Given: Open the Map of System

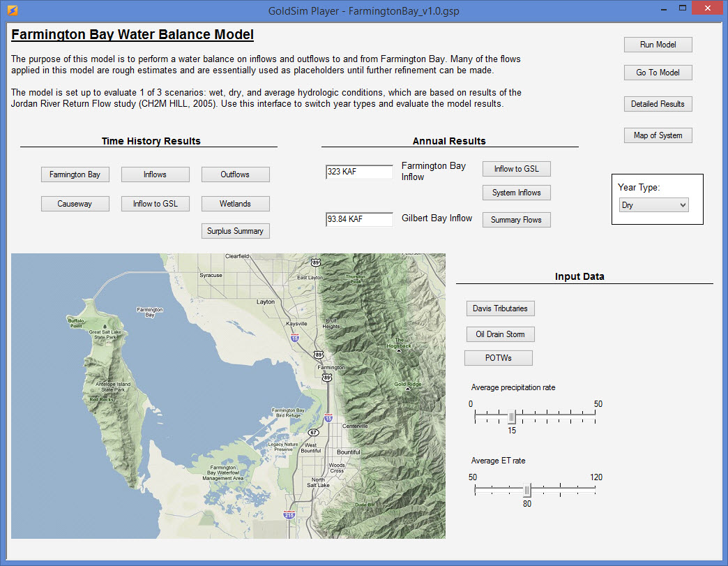Looking at the screenshot, I should pyautogui.click(x=658, y=135).
